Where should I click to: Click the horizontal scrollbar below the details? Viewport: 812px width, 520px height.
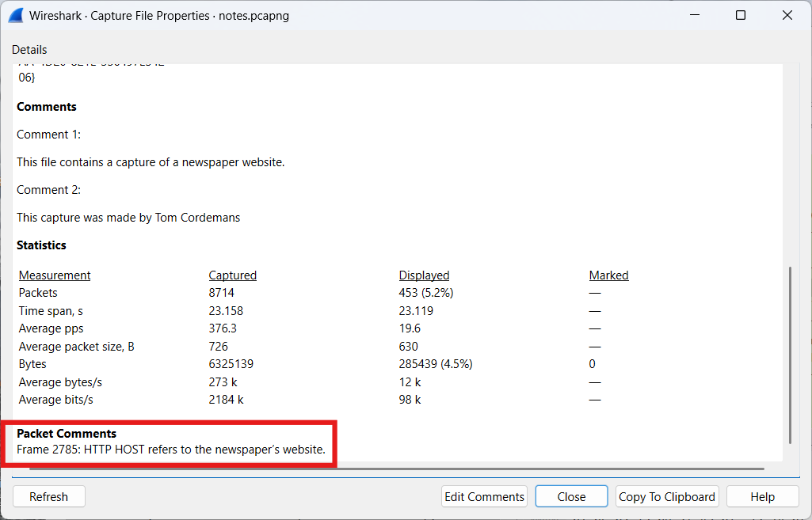pos(396,469)
